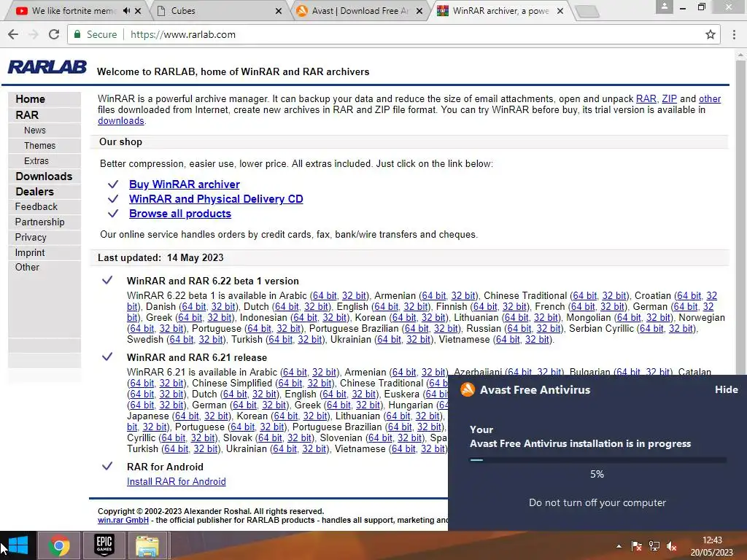Open Themes in the sidebar

(x=40, y=145)
